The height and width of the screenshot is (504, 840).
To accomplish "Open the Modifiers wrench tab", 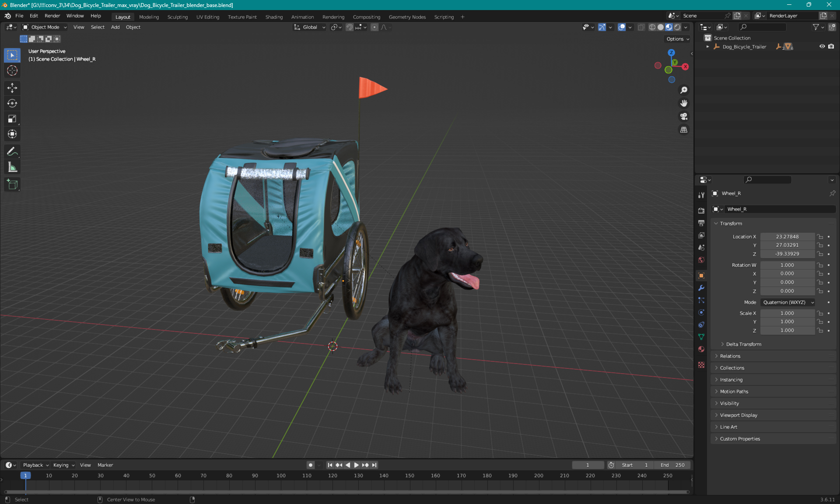I will [701, 288].
